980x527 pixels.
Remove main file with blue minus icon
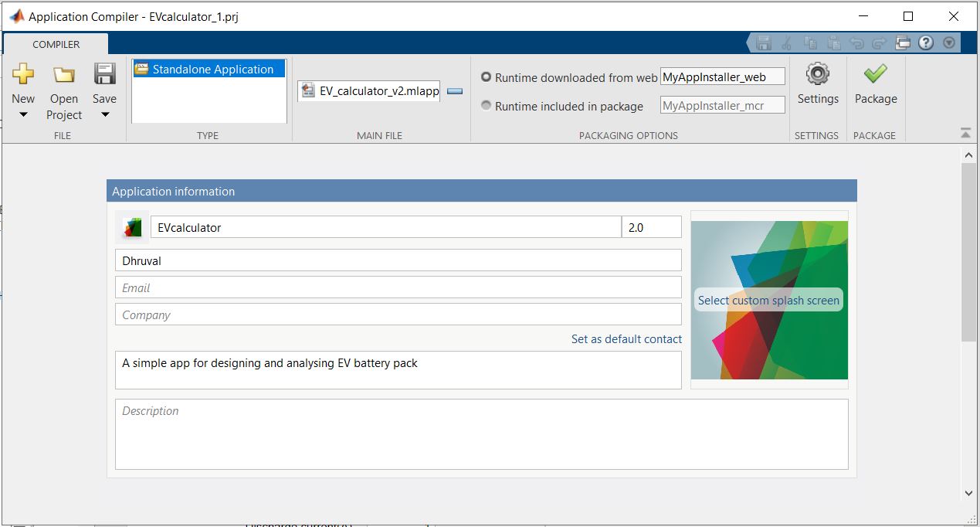[x=455, y=91]
